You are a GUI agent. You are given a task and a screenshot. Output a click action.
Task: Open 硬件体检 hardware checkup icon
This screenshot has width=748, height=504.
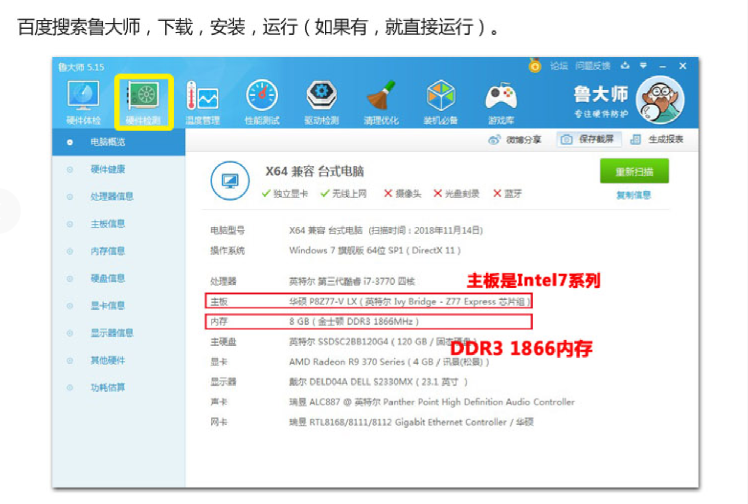tap(83, 102)
